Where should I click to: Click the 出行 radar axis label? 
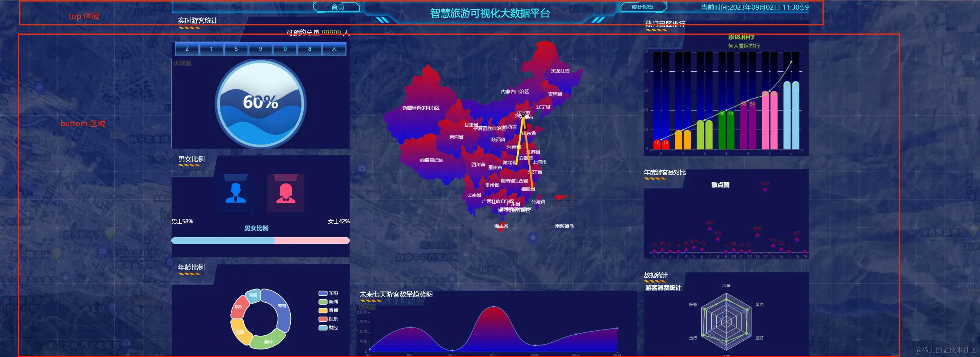(x=693, y=338)
